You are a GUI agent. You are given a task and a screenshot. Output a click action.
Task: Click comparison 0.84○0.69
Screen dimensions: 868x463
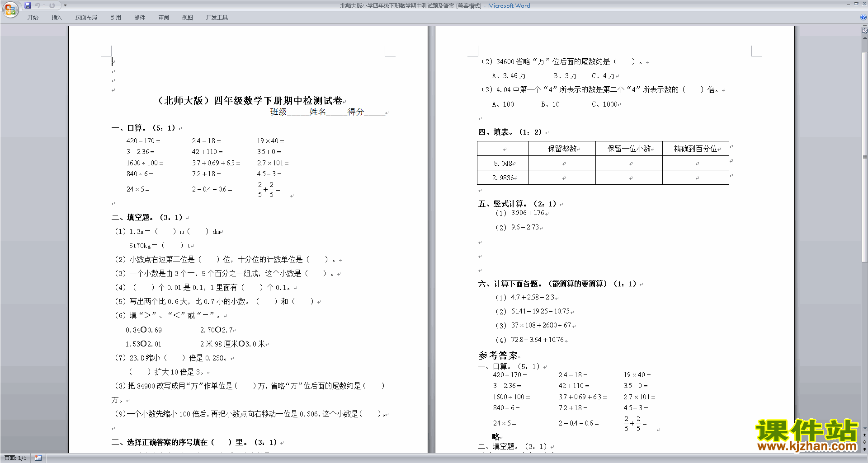click(144, 330)
